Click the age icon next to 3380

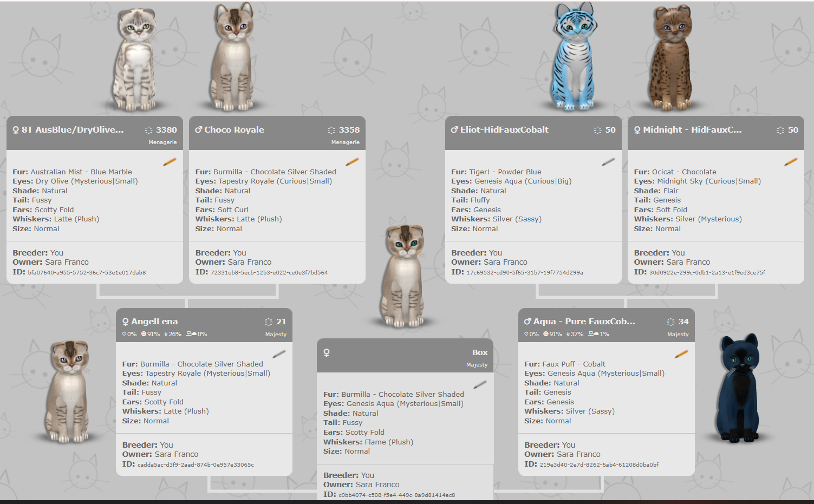(x=148, y=130)
